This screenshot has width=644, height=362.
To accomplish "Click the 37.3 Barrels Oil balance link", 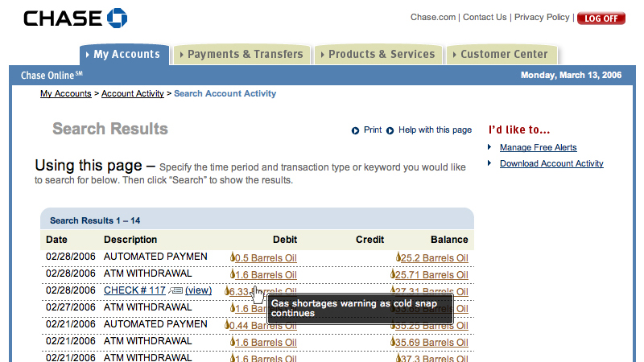I will tap(435, 358).
